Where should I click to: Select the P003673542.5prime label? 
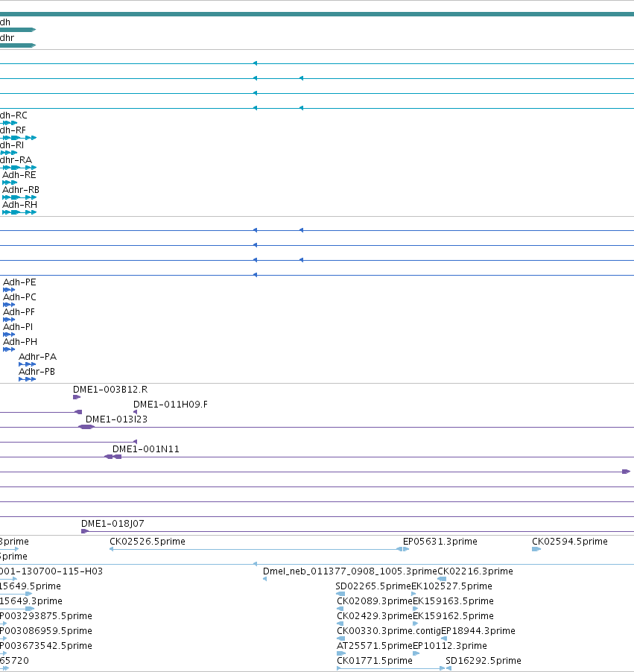[x=46, y=646]
